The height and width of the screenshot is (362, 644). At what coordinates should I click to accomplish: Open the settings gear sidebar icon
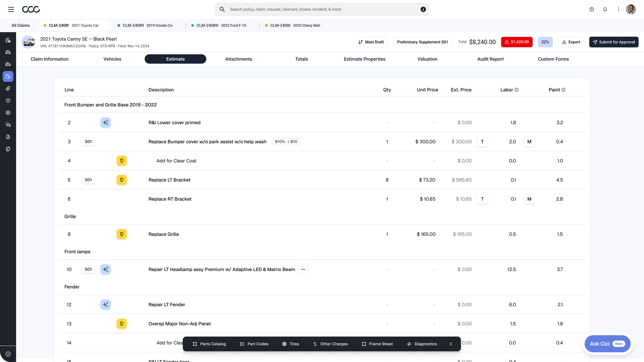(8, 113)
